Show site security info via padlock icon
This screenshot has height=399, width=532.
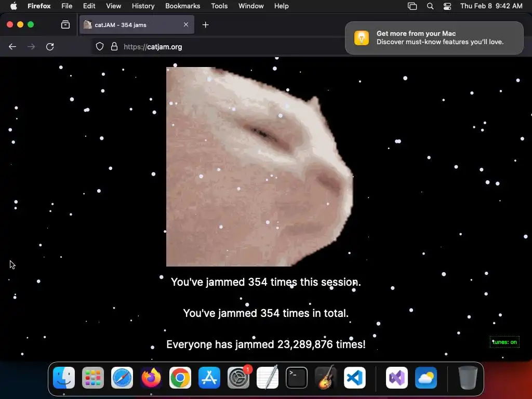114,46
